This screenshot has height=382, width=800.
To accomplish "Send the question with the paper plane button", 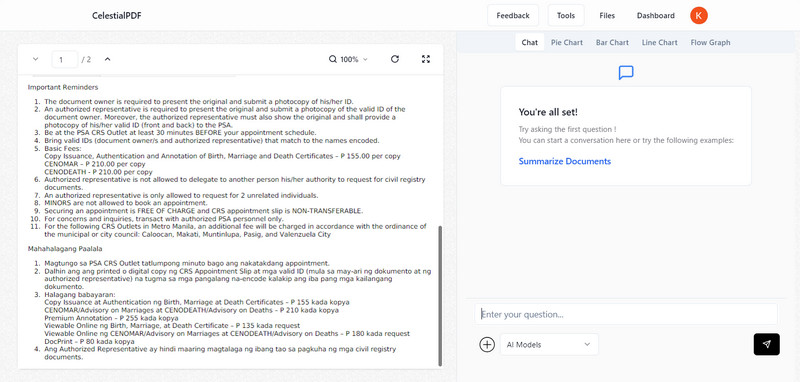I will [766, 344].
